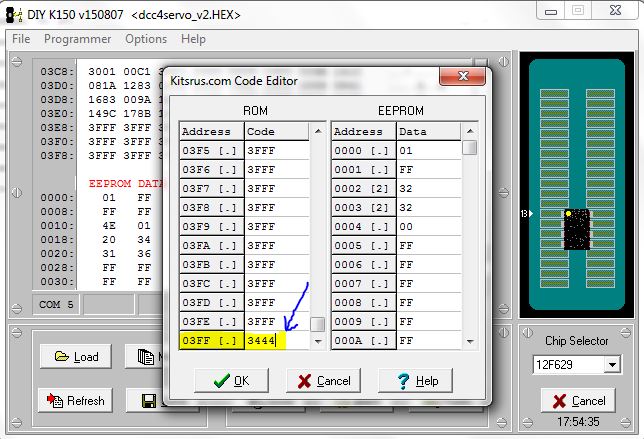Expand the 12F629 chip selector dropdown
644x439 pixels.
611,365
